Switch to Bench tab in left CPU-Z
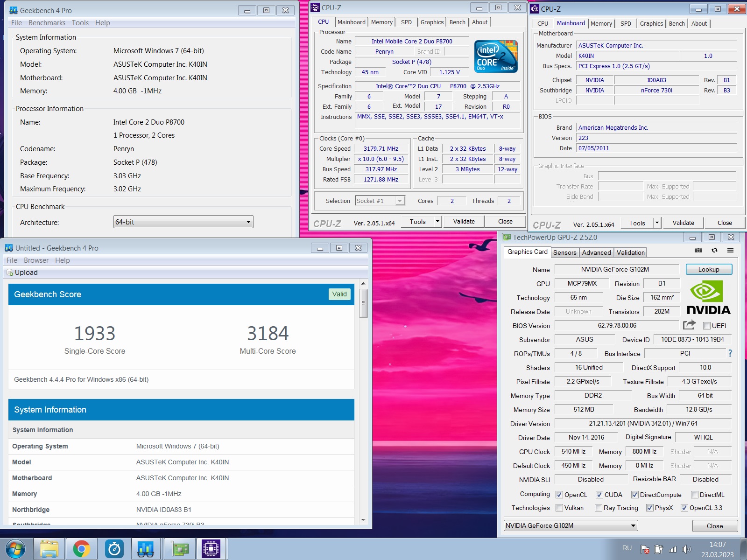 [x=458, y=22]
